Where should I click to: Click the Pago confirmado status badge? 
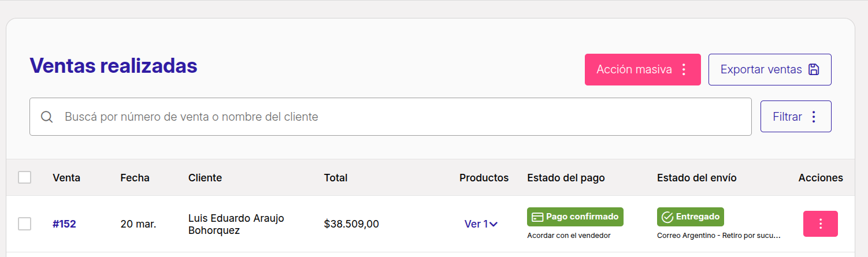[575, 217]
